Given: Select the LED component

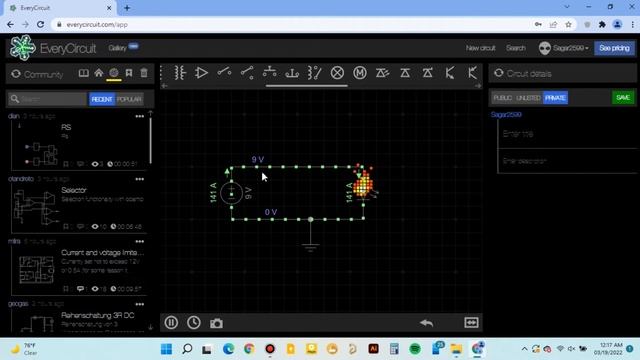Looking at the screenshot, I should [x=382, y=73].
